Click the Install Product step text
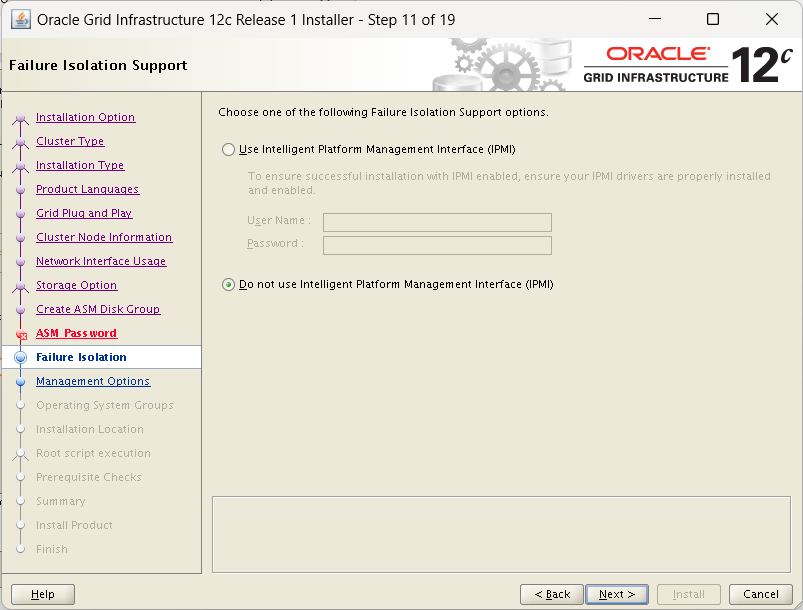 click(x=74, y=525)
